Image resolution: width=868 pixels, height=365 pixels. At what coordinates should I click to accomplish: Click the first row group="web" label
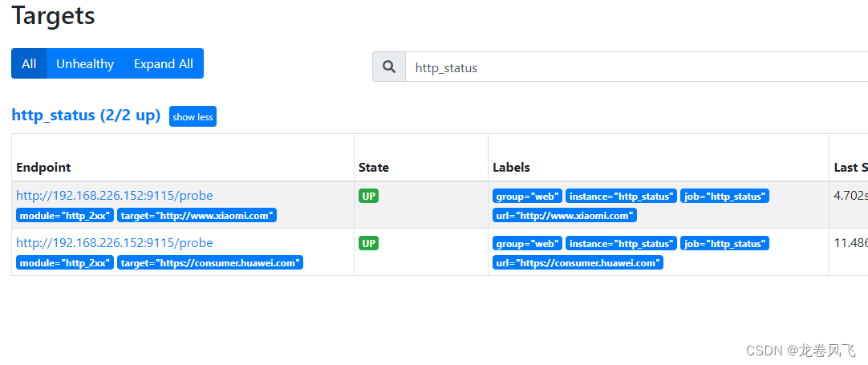pyautogui.click(x=528, y=196)
